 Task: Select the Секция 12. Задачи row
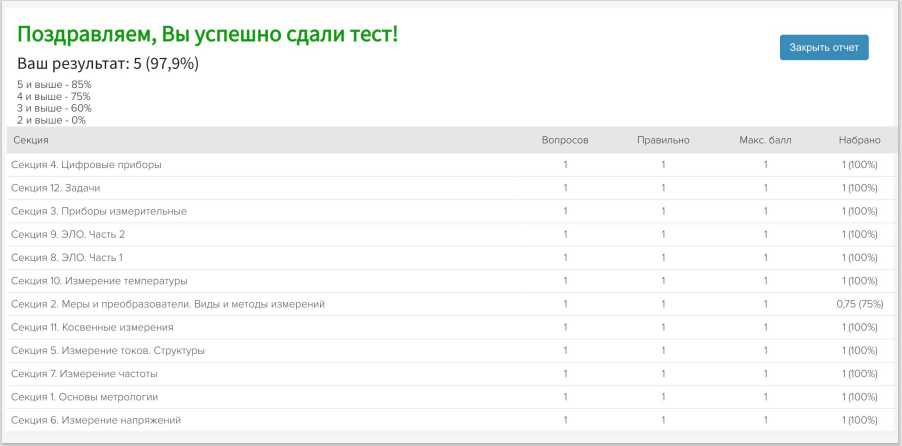pos(56,188)
